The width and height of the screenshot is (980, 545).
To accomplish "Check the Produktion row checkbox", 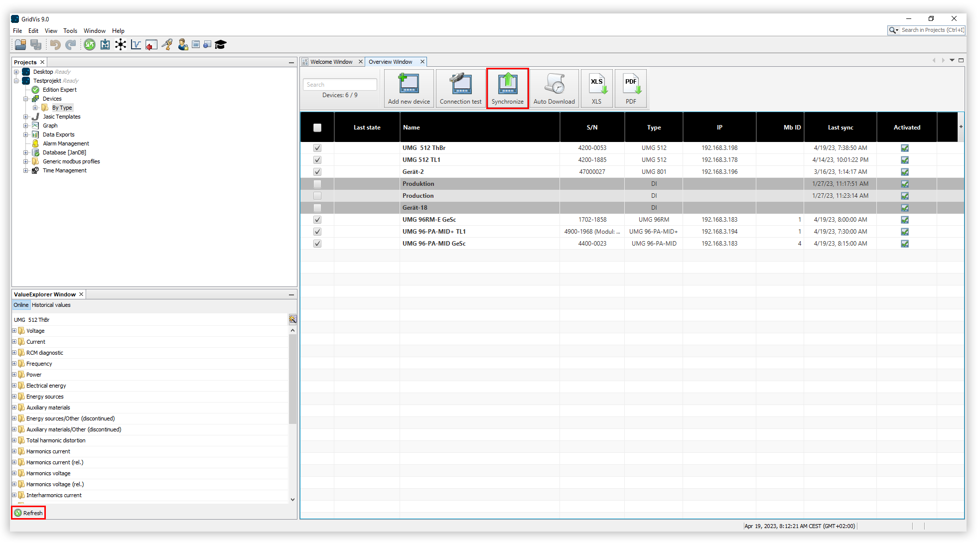I will coord(317,184).
